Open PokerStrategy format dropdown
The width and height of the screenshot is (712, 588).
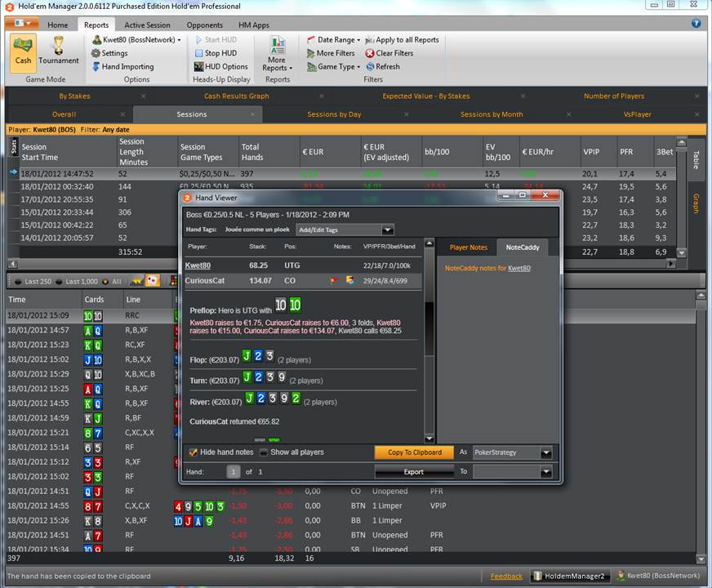tap(546, 452)
